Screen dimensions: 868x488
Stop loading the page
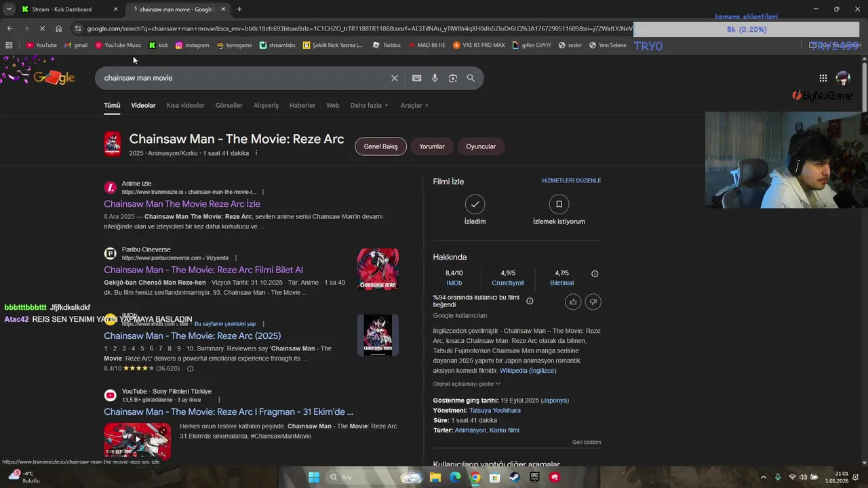coord(42,28)
